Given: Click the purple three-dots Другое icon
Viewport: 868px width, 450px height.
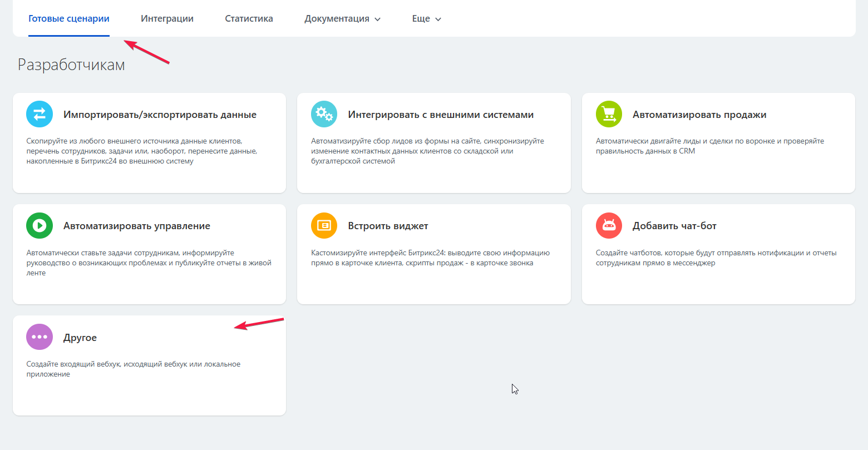Looking at the screenshot, I should [x=40, y=337].
